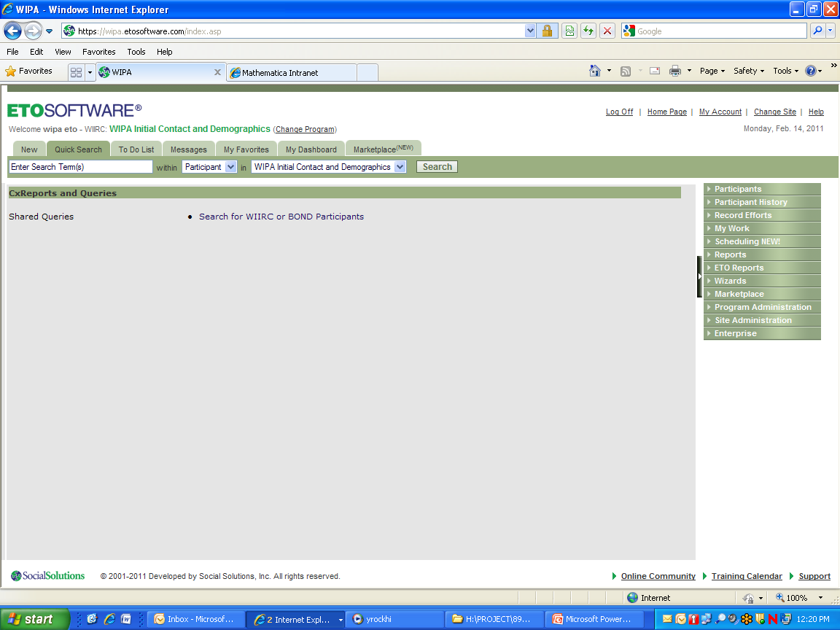Click the Read Mail icon

point(655,71)
